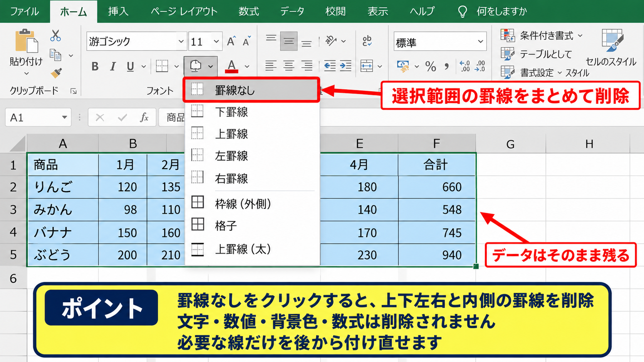Open the font name dropdown 游ゴシック

pos(181,41)
